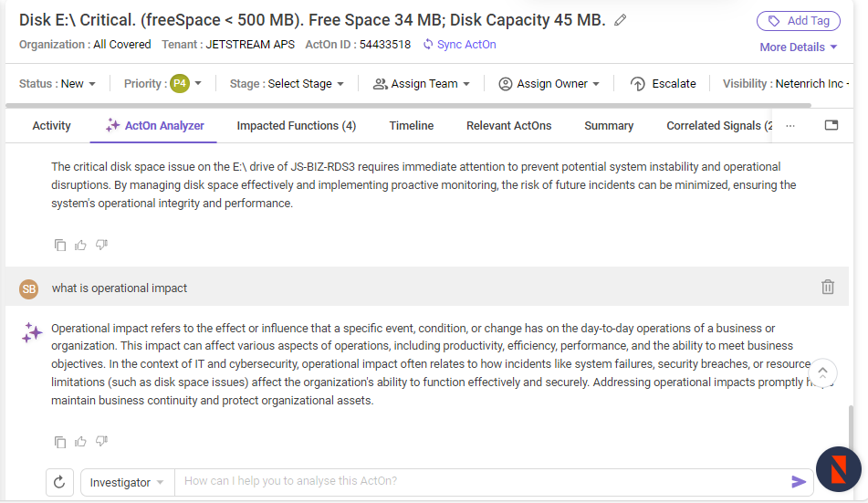Click the refresh conversation button
This screenshot has width=868, height=503.
click(59, 482)
